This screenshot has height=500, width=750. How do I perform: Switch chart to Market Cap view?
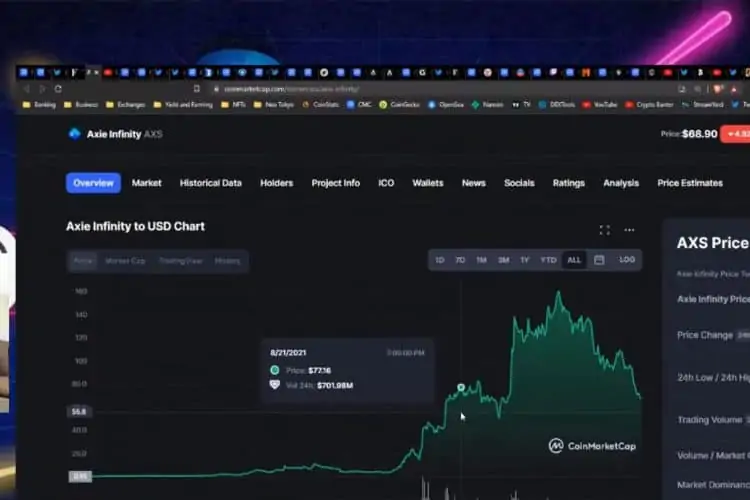click(x=125, y=261)
